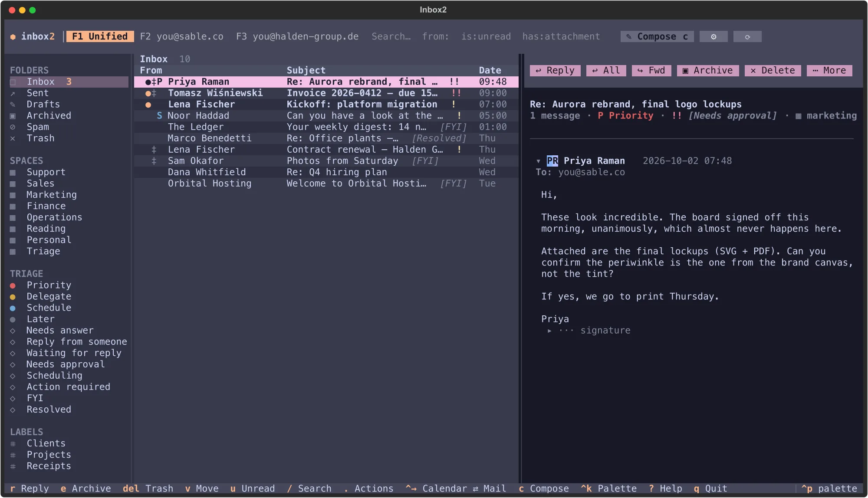
Task: Select the blue Schedule triage dot
Action: click(x=13, y=308)
